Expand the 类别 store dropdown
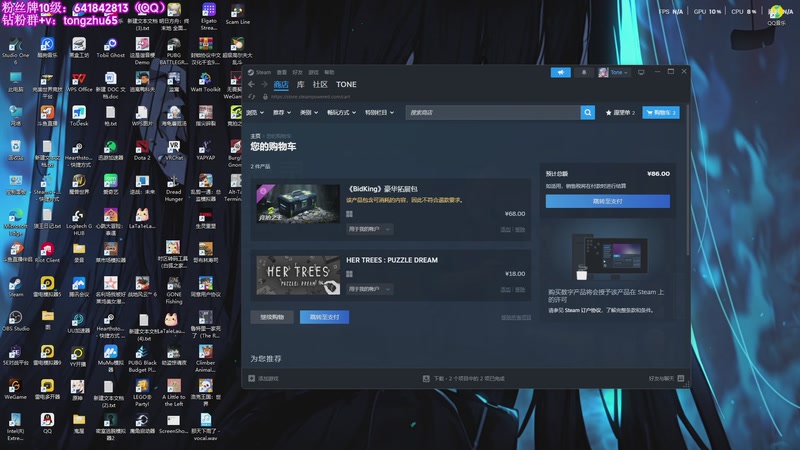 click(x=309, y=112)
